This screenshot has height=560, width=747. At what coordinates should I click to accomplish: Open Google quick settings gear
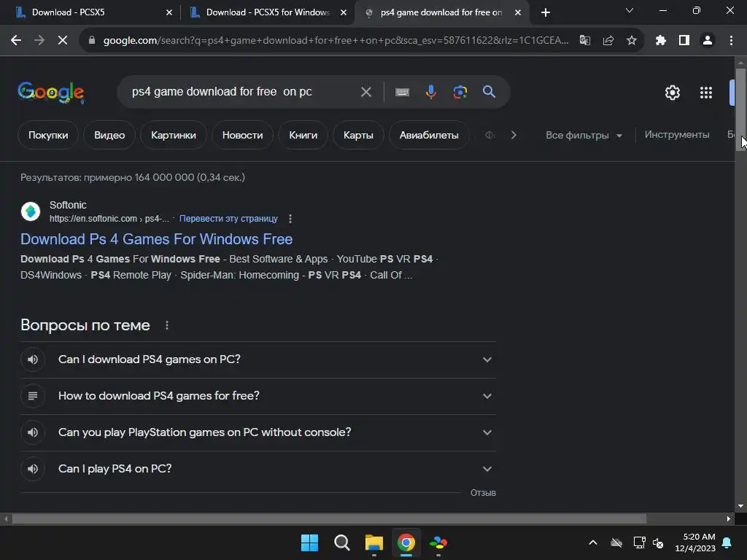pos(673,93)
